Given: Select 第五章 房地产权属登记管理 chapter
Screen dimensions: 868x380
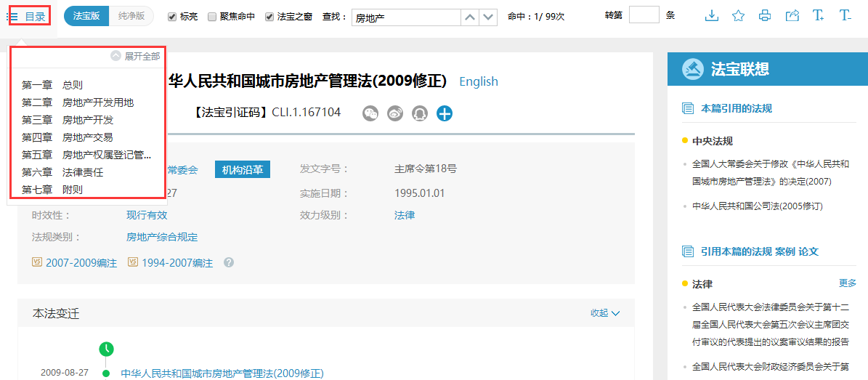Looking at the screenshot, I should click(86, 155).
